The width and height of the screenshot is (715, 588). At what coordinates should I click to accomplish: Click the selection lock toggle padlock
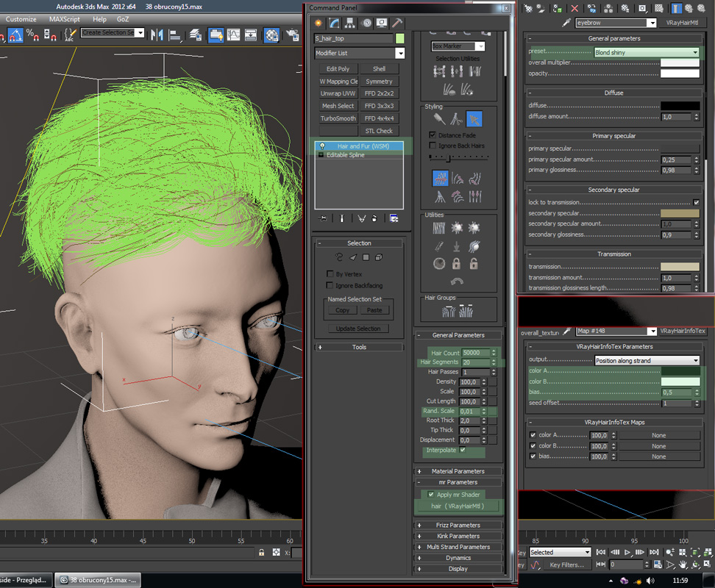click(x=261, y=552)
